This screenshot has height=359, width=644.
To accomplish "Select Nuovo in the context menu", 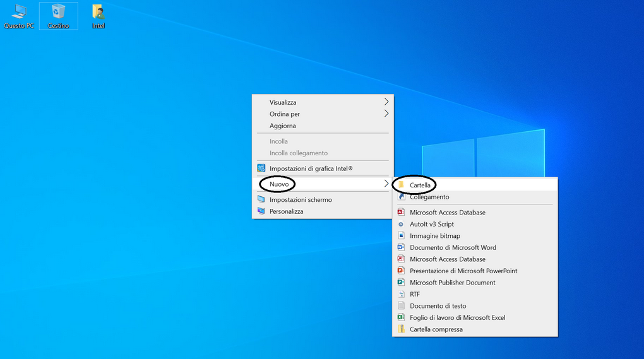I will (x=323, y=184).
